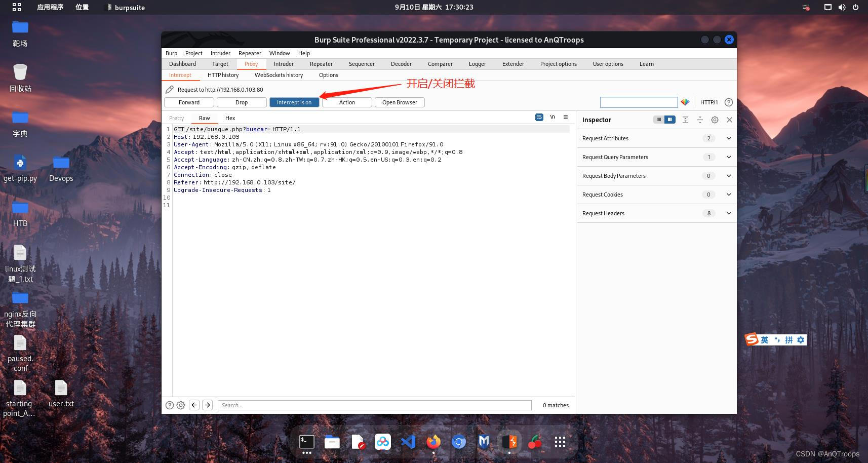
Task: Expand Request Attributes section
Action: (x=729, y=138)
